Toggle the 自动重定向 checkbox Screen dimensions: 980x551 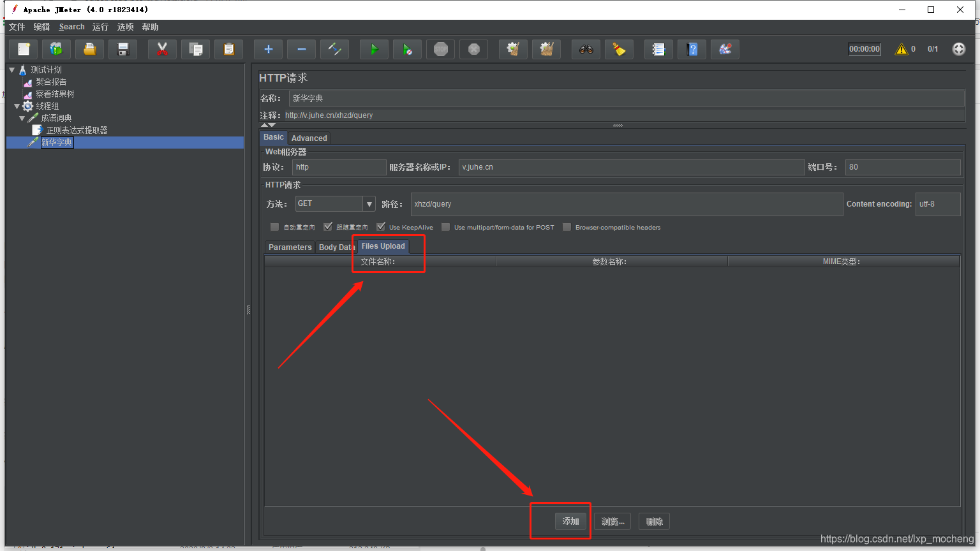[274, 227]
